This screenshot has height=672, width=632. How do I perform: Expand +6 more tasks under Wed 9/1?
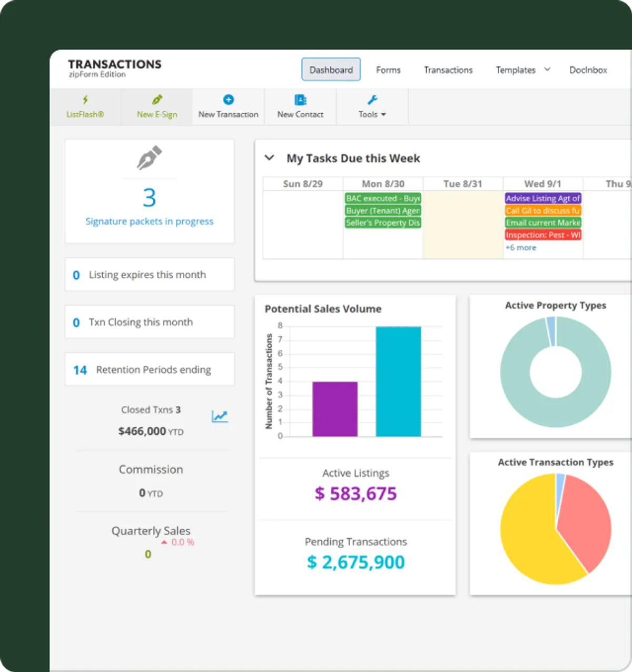[x=521, y=247]
